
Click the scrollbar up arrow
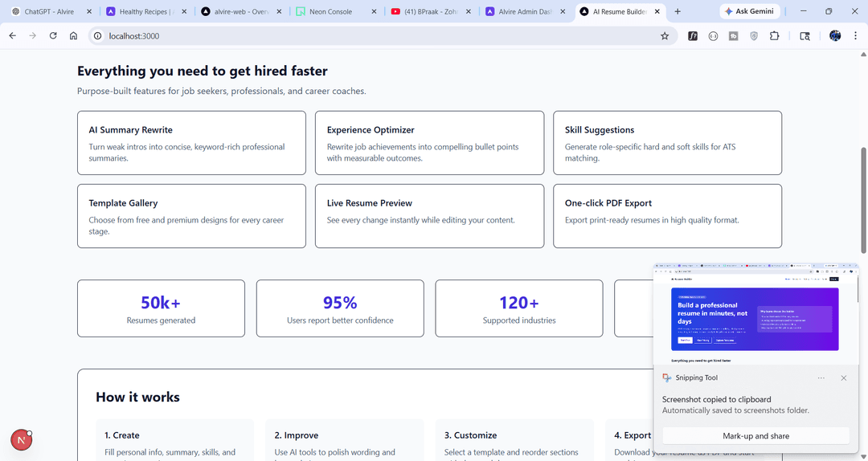click(x=863, y=54)
